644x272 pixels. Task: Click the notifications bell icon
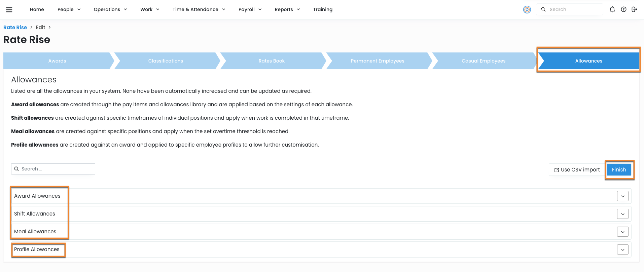(x=612, y=9)
